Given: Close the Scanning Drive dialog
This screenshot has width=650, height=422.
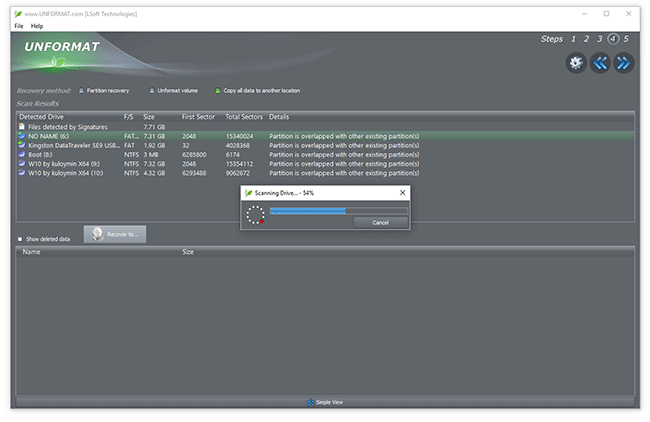Looking at the screenshot, I should pos(402,193).
